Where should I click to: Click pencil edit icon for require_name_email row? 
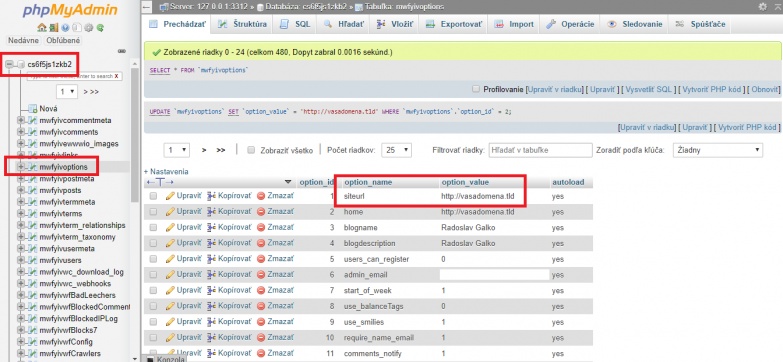[x=170, y=338]
